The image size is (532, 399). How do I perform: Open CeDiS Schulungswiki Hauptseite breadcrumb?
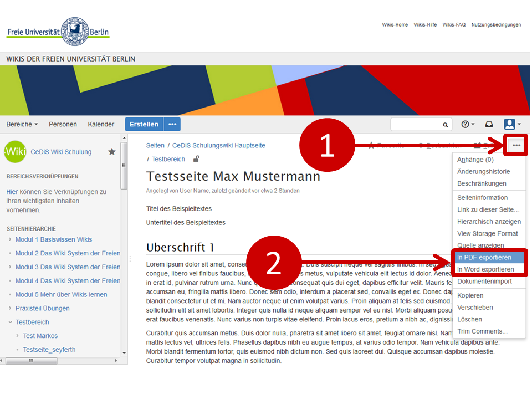(x=218, y=145)
